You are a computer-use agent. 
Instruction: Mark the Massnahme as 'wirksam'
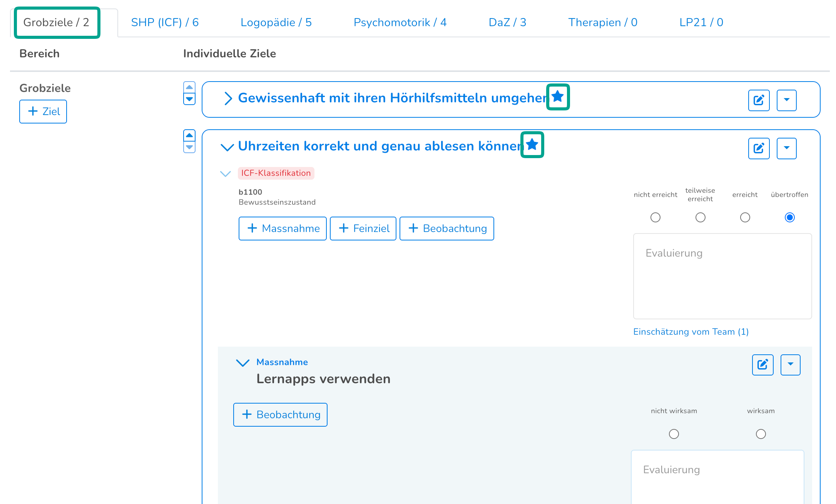tap(761, 434)
